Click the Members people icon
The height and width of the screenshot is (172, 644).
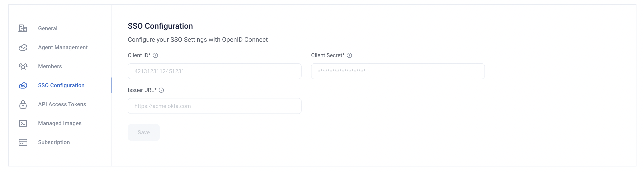point(23,67)
